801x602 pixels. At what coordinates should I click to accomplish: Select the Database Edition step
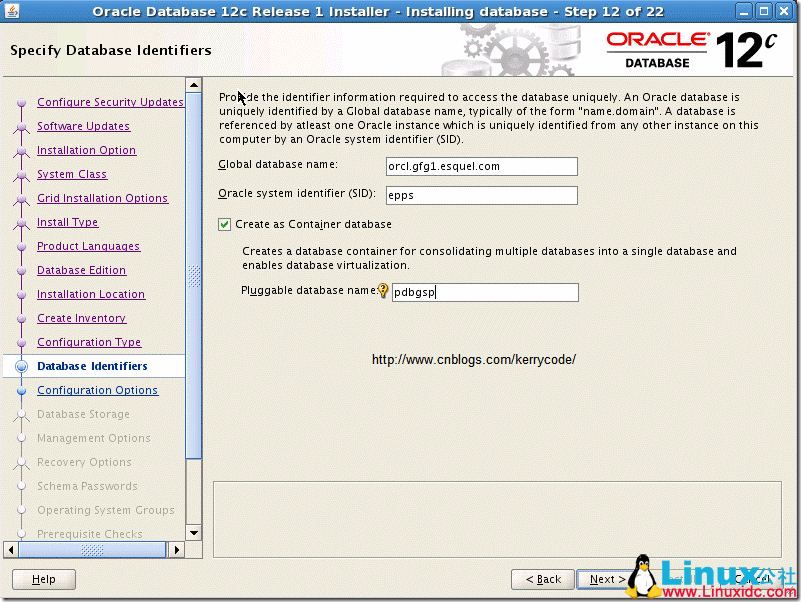point(81,270)
